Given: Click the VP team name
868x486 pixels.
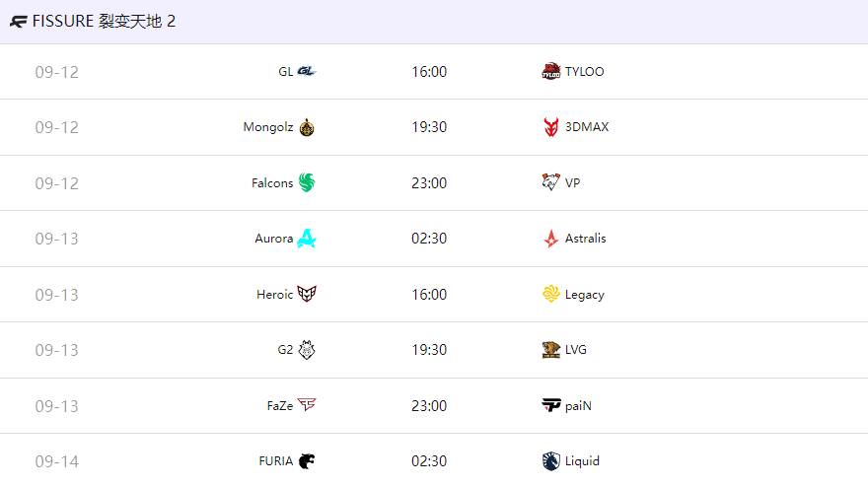Looking at the screenshot, I should 572,183.
